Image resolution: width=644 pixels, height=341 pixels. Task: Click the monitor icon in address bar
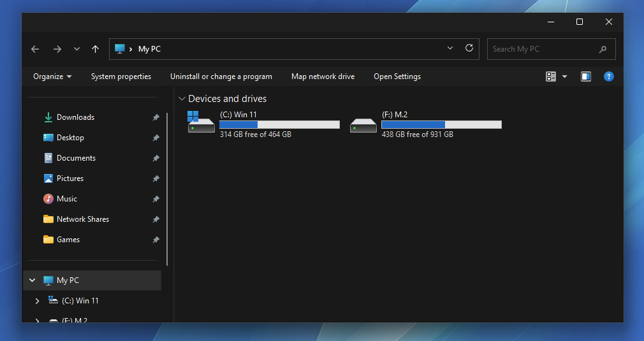click(119, 49)
